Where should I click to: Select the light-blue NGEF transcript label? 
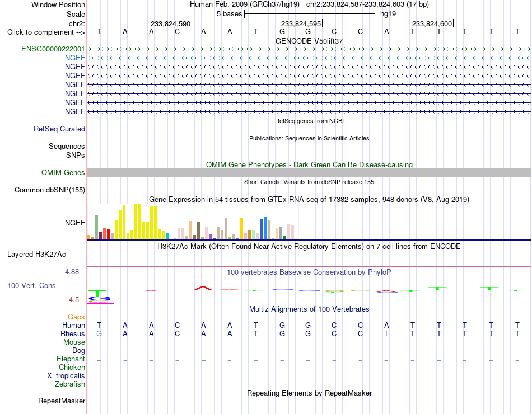pyautogui.click(x=75, y=58)
